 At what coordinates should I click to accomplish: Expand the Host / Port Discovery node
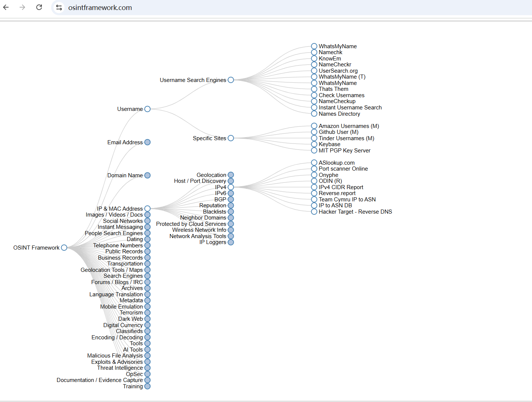click(231, 181)
